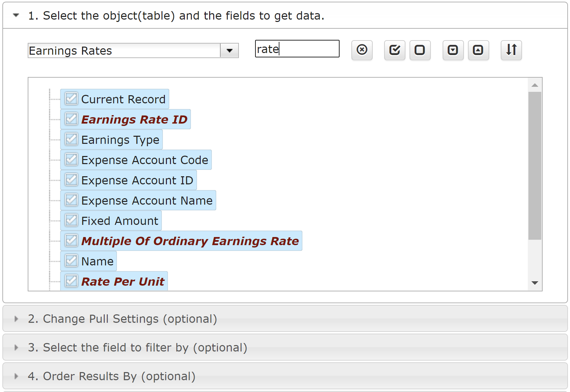Uncheck the Fixed Amount checkbox
The width and height of the screenshot is (570, 392).
click(x=71, y=220)
